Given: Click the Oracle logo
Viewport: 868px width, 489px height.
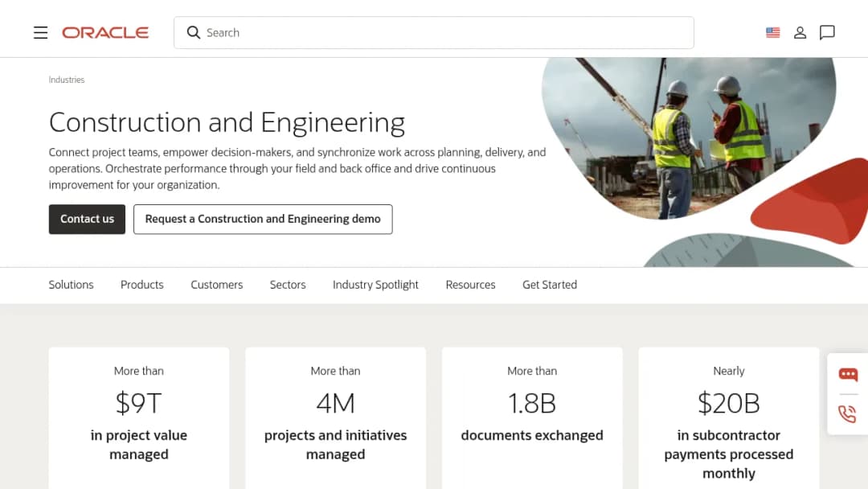Looking at the screenshot, I should tap(105, 33).
